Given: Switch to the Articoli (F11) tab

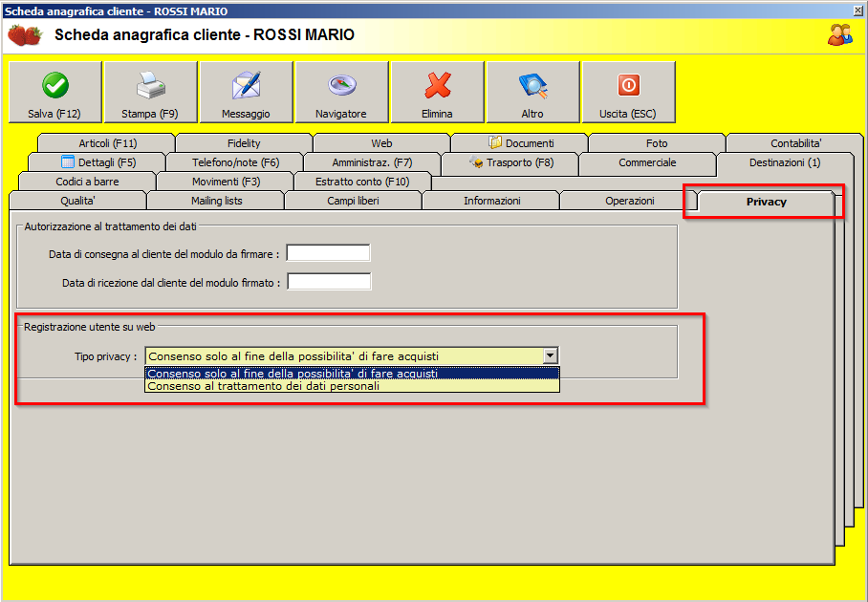Looking at the screenshot, I should tap(107, 143).
